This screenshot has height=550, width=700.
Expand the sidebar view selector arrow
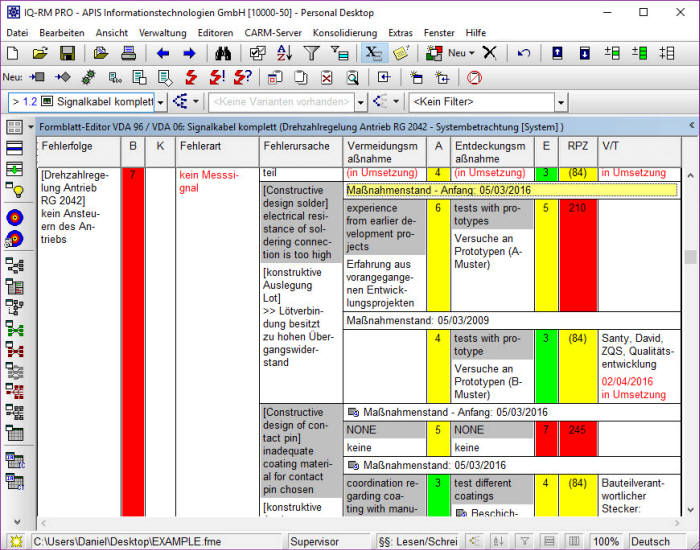[x=30, y=127]
